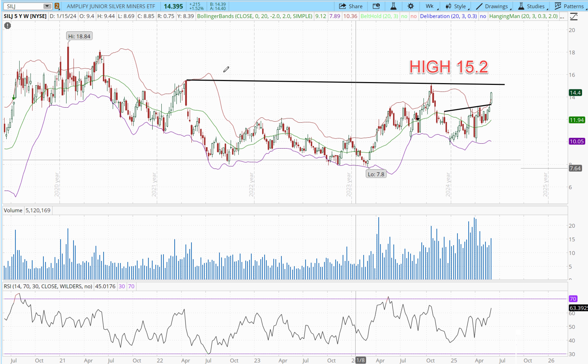588x364 pixels.
Task: Click the RSI 70 overbought level tag
Action: click(x=573, y=299)
